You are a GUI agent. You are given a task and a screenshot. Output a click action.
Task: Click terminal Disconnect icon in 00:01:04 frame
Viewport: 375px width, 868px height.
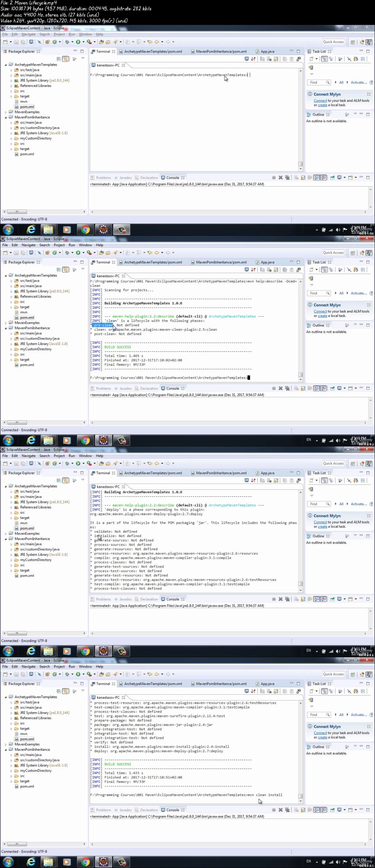[x=253, y=59]
